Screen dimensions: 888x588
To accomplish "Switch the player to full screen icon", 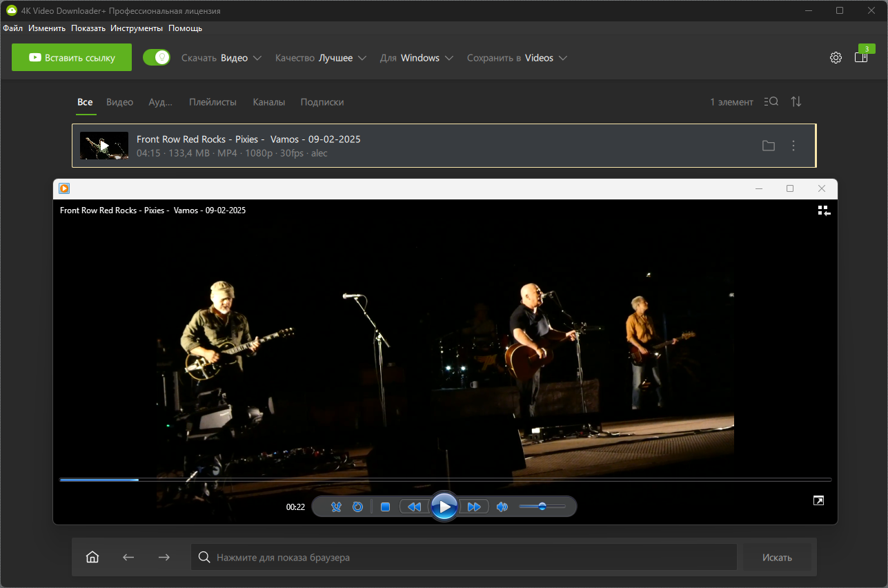I will click(818, 500).
